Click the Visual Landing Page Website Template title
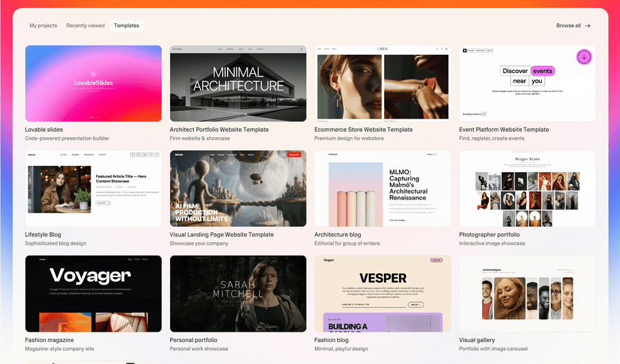This screenshot has height=364, width=620. [222, 234]
